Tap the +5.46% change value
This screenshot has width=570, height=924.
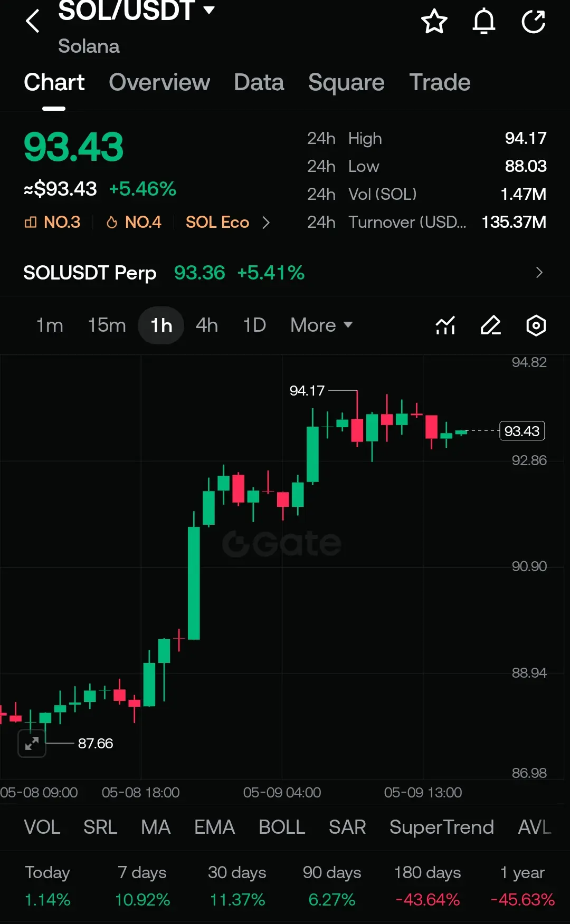(142, 189)
